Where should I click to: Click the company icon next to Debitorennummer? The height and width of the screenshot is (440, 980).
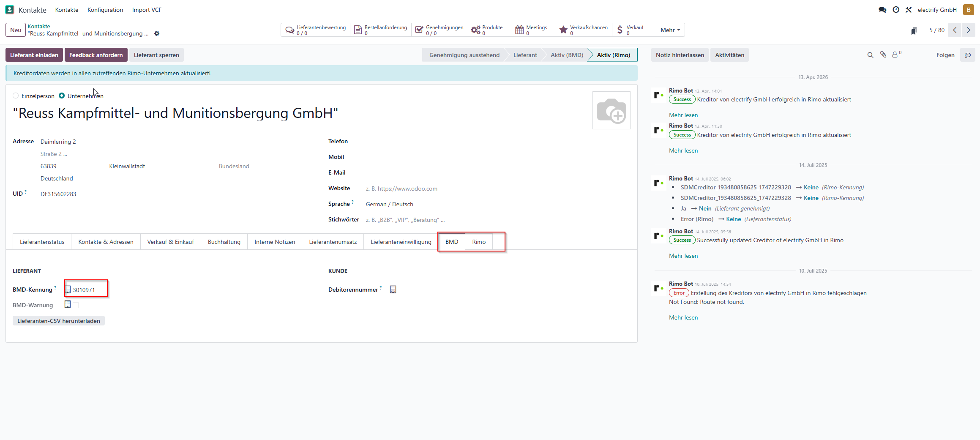pyautogui.click(x=393, y=290)
